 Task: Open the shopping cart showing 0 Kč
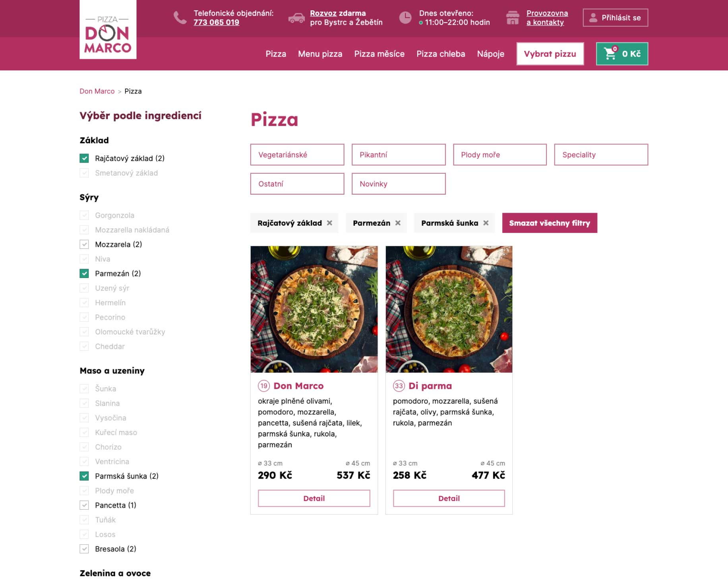[622, 54]
